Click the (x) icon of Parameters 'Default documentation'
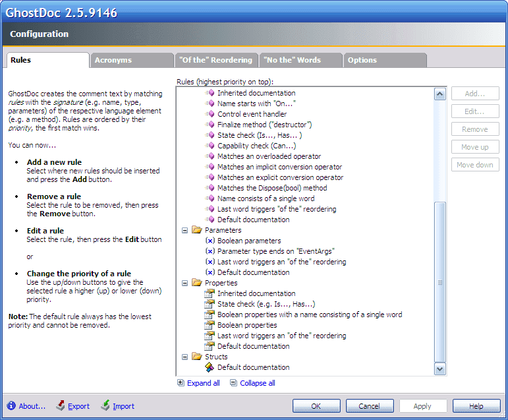Screen dimensions: 508x420 (x=210, y=272)
